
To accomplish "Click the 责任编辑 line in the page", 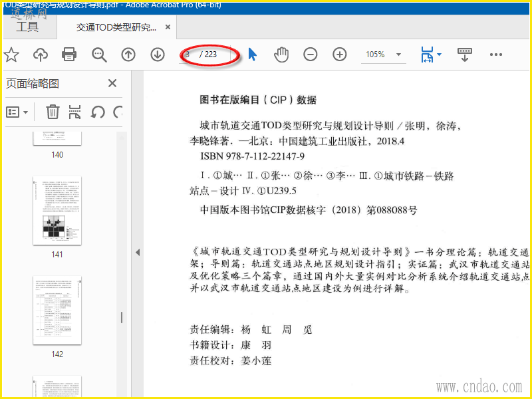I will pos(251,329).
